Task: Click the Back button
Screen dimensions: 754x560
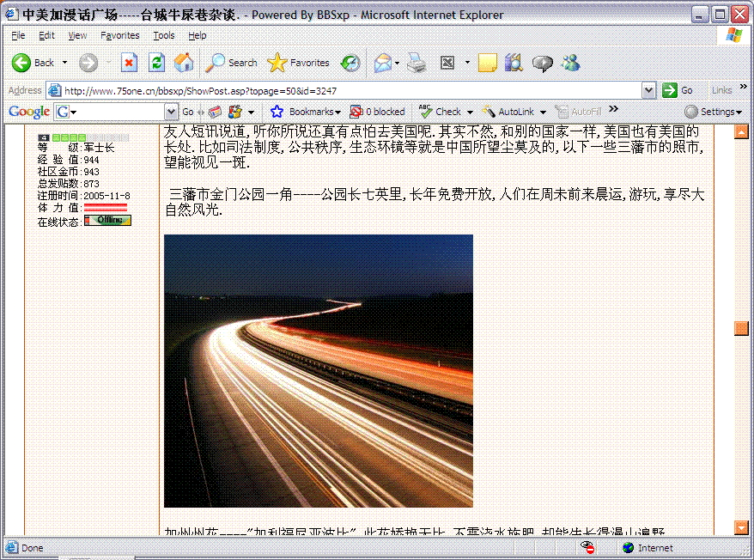Action: coord(33,63)
